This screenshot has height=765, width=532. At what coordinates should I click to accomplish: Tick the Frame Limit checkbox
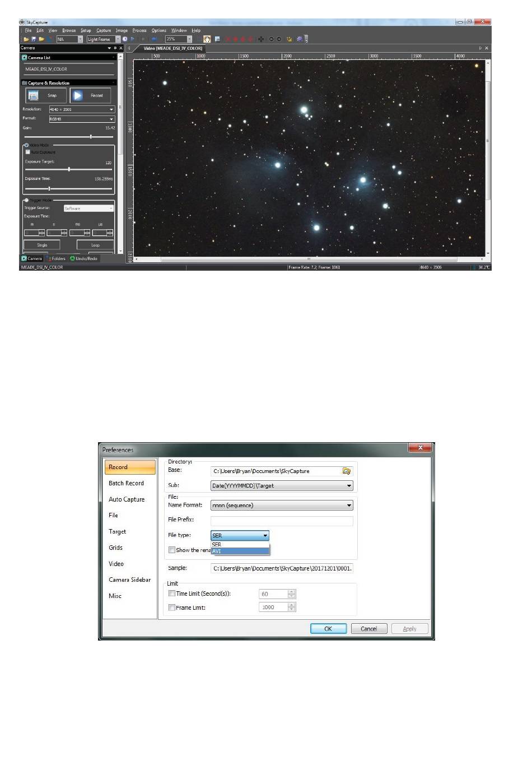[x=172, y=608]
